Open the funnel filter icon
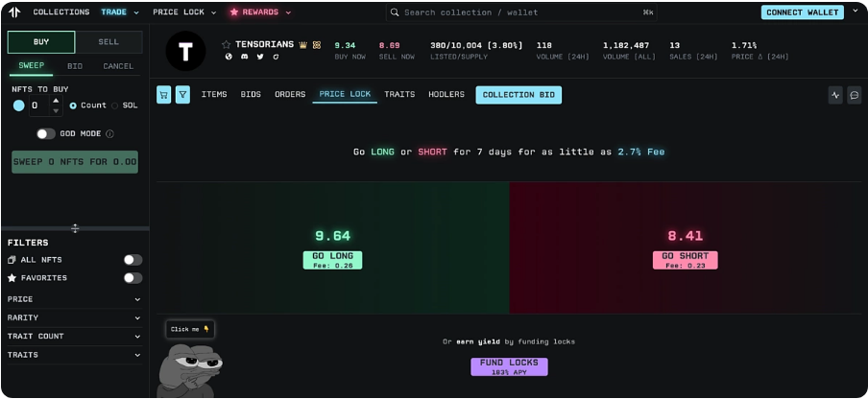 (182, 95)
